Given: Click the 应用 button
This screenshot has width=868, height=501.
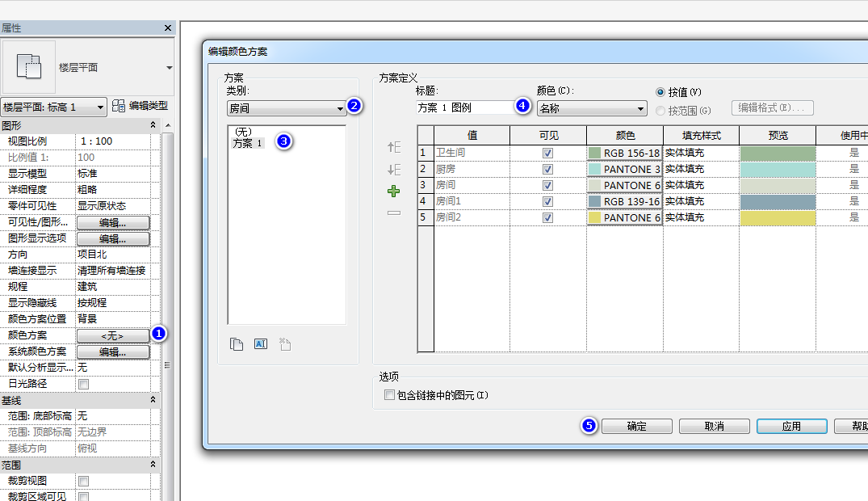Looking at the screenshot, I should 791,426.
